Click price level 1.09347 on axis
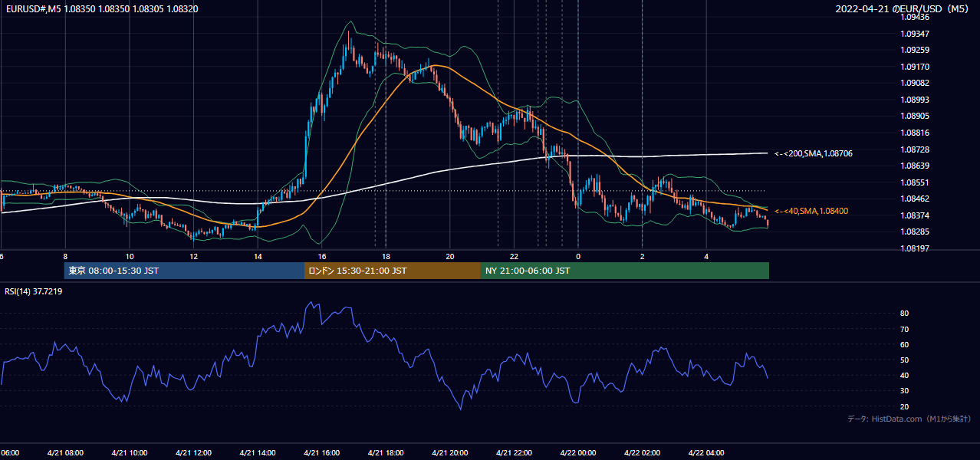Viewport: 980px width, 460px height. click(x=915, y=34)
